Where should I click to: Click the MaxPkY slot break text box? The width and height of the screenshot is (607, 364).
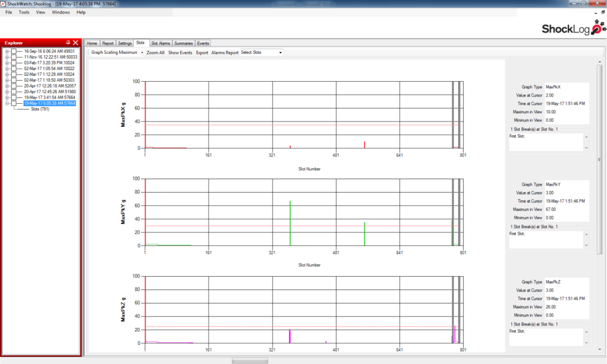pyautogui.click(x=546, y=240)
